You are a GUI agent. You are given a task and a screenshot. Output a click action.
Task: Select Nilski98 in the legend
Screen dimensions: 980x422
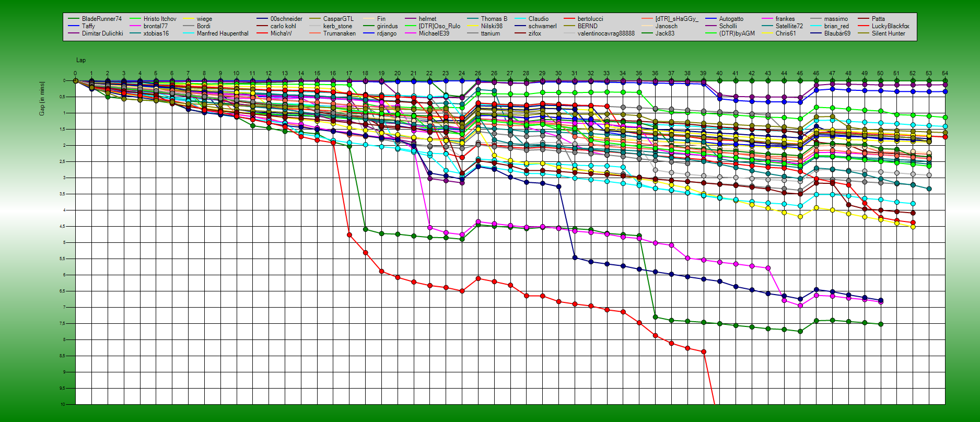point(492,26)
